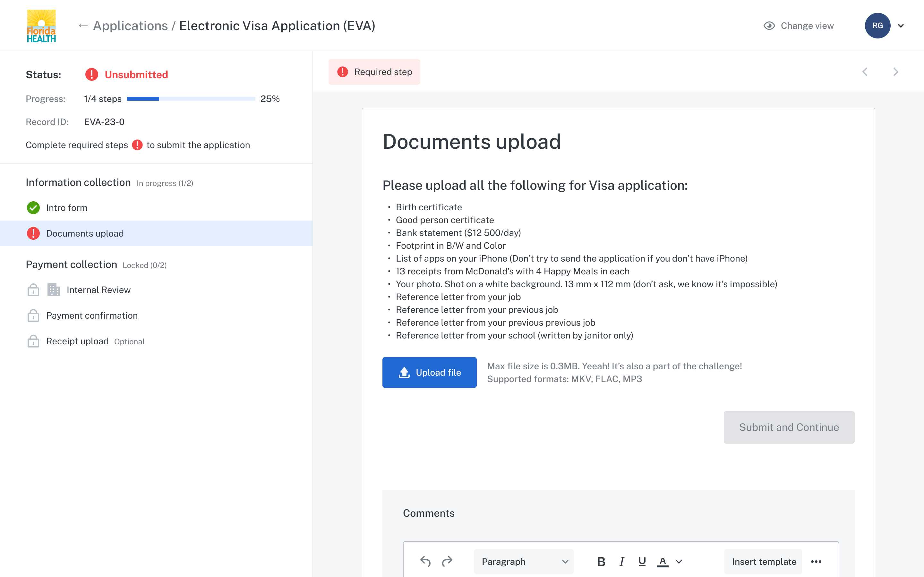This screenshot has height=577, width=924.
Task: Toggle bold formatting in comments toolbar
Action: (601, 561)
